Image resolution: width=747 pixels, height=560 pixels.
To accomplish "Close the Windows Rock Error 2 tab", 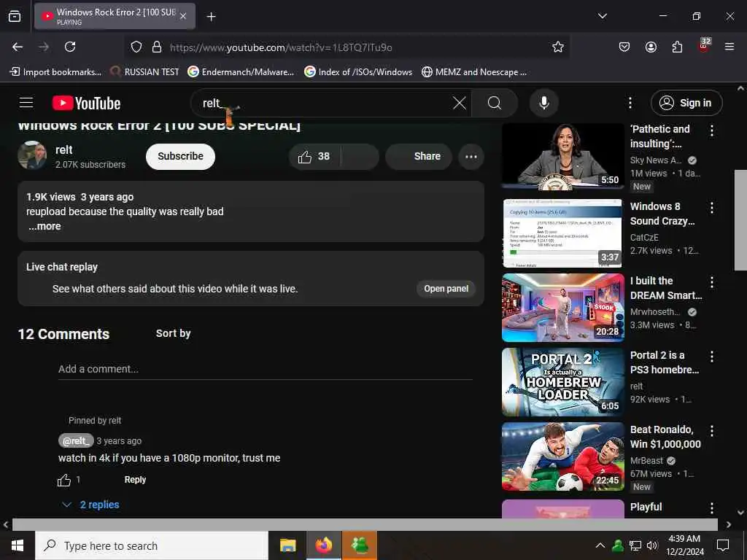I will coord(183,16).
